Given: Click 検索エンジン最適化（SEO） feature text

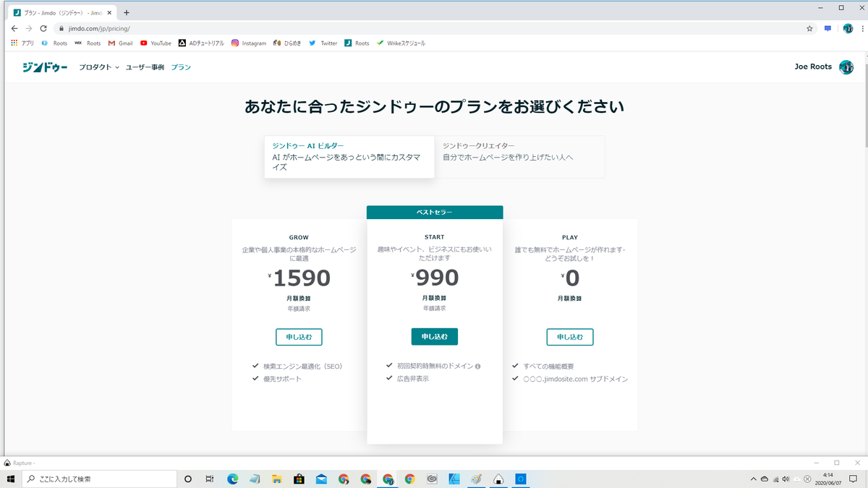Looking at the screenshot, I should coord(303,367).
